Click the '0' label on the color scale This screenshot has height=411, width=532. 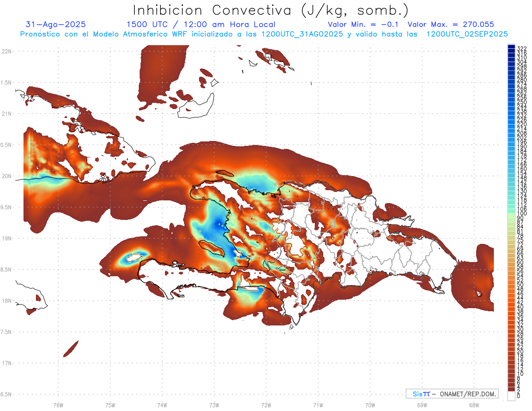[x=519, y=397]
